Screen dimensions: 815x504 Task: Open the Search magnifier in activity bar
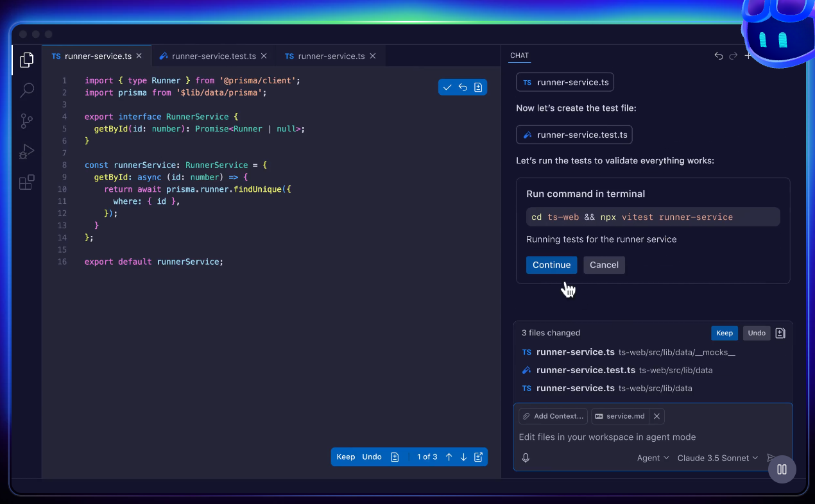[26, 90]
